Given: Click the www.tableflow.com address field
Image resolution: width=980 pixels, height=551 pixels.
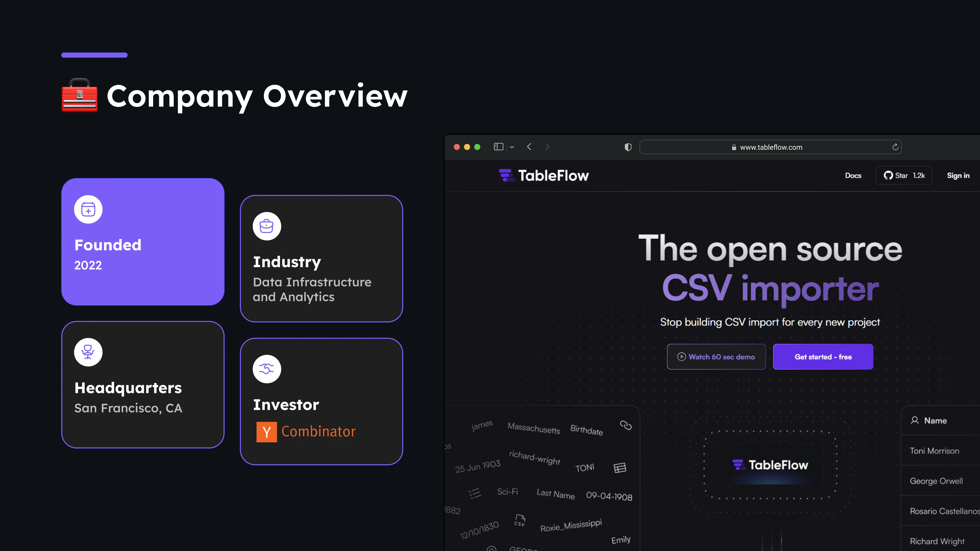Looking at the screenshot, I should [770, 147].
